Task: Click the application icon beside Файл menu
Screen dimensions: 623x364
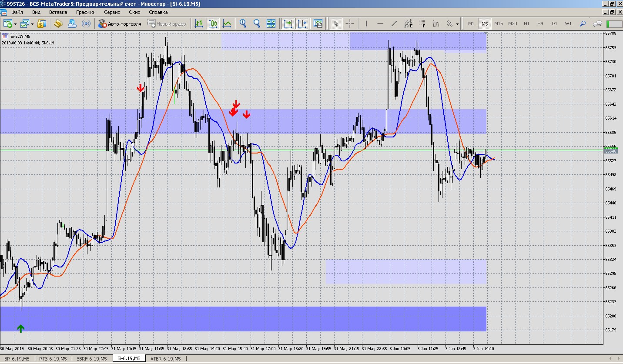Action: (x=4, y=12)
